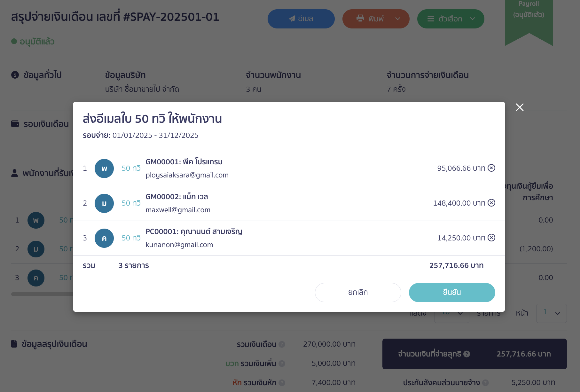
Task: Open 50 ทวิ link for แม็ก เวล
Action: (131, 203)
